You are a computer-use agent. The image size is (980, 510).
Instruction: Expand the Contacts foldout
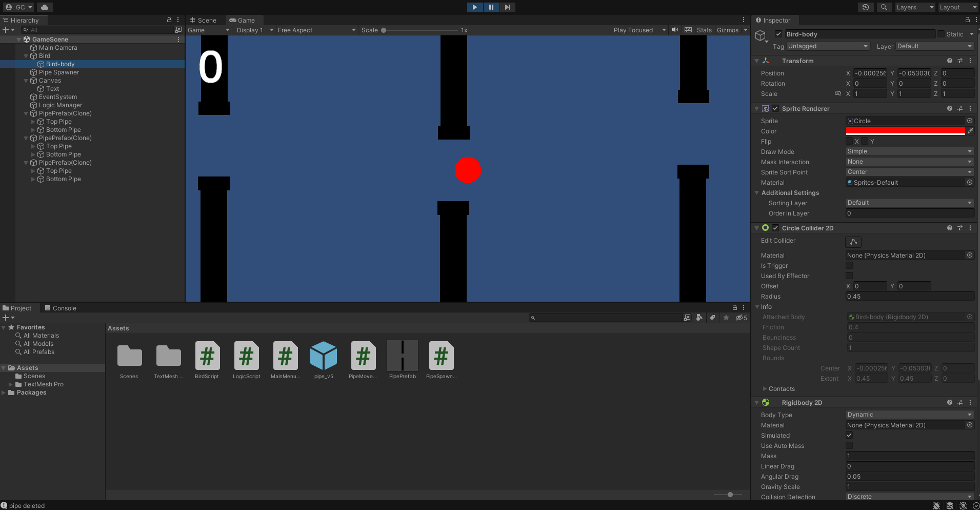click(x=765, y=389)
